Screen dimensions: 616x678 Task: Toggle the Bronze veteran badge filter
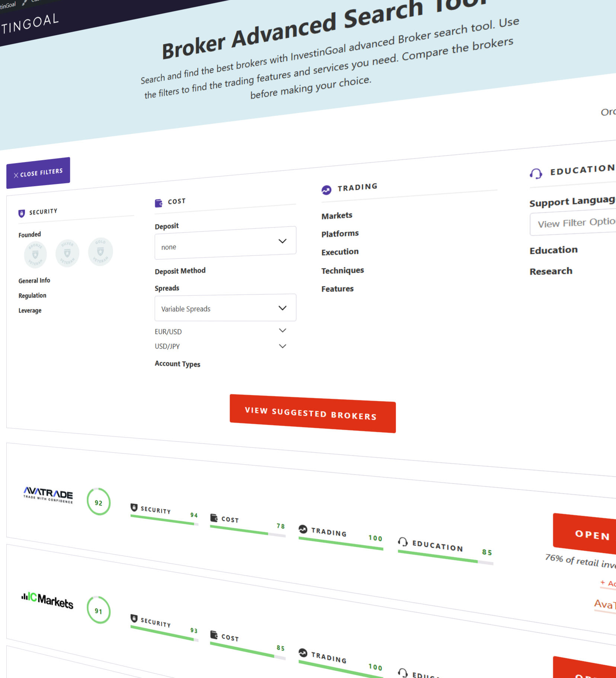[x=35, y=254]
